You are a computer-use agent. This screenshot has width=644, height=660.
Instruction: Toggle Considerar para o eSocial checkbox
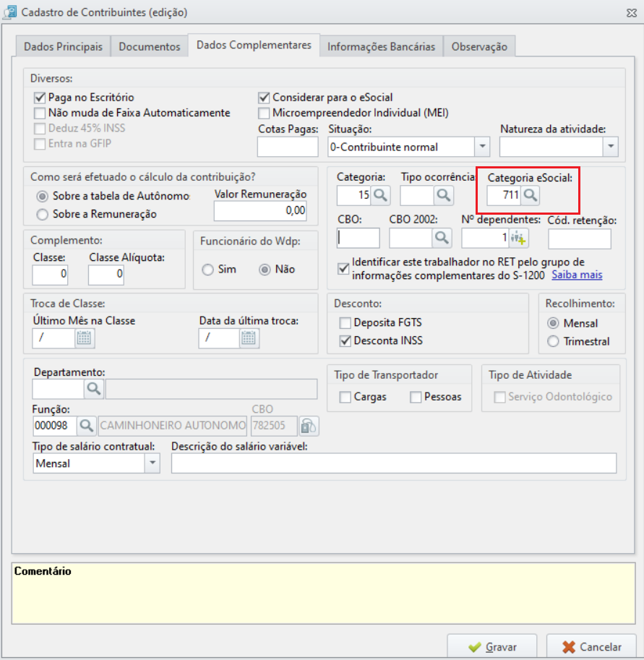coord(264,98)
